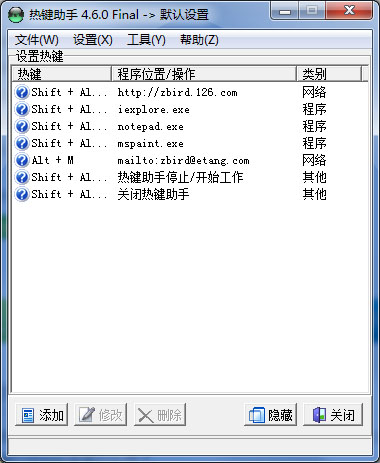Click 其他 category in the 热键助手停止/开始工作 row

tap(314, 177)
